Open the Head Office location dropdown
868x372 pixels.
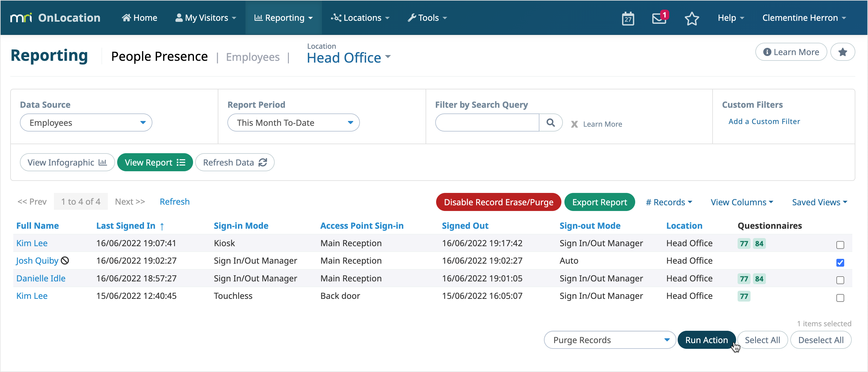coord(348,57)
